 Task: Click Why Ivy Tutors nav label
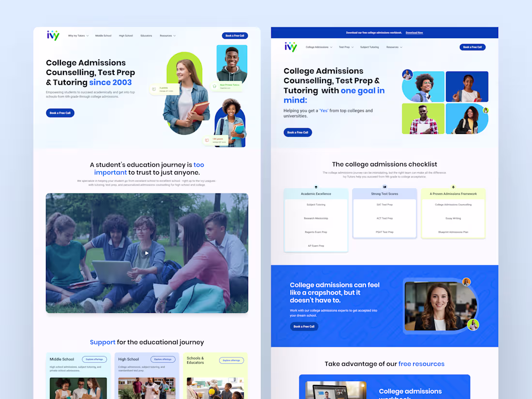point(76,36)
